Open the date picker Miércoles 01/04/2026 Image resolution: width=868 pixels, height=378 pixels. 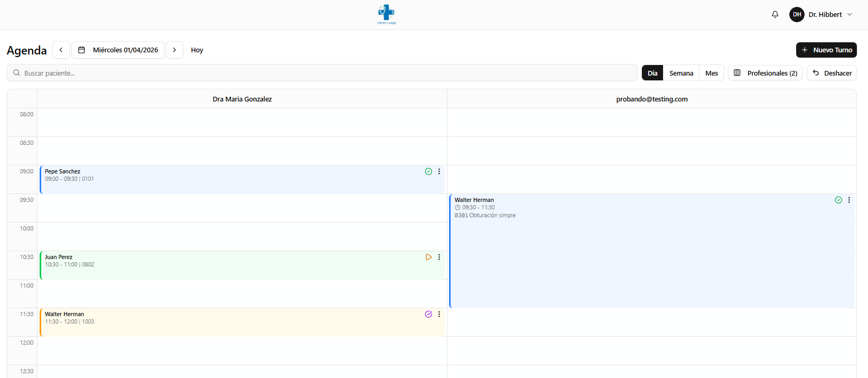(118, 50)
